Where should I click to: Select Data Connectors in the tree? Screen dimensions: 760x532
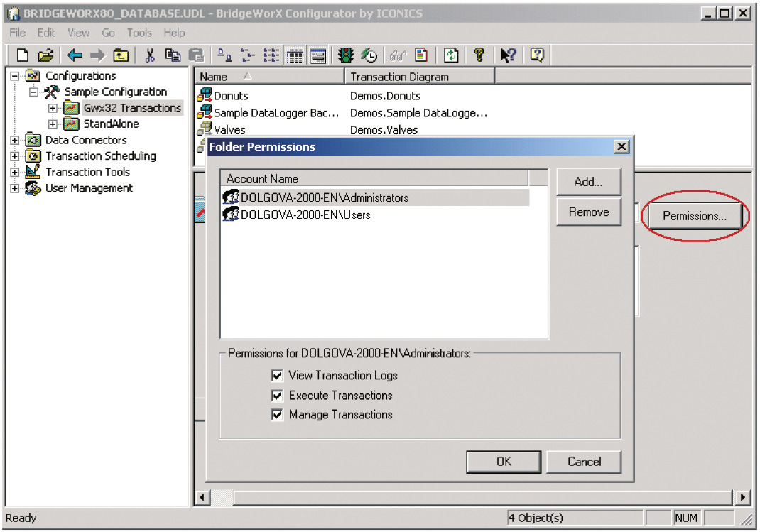pyautogui.click(x=86, y=140)
